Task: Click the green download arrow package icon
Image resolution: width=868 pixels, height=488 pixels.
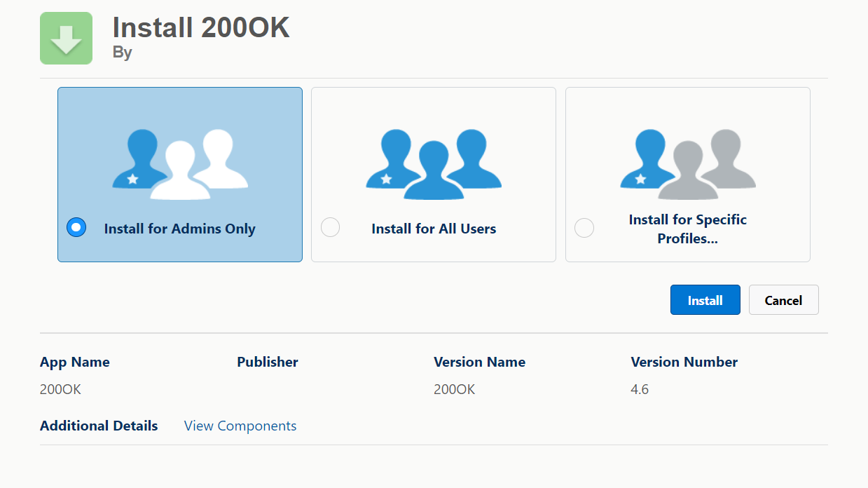Action: click(x=67, y=39)
